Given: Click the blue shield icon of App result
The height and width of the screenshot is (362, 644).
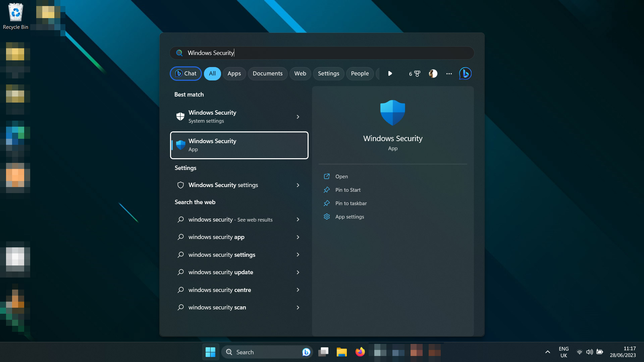Looking at the screenshot, I should 181,145.
